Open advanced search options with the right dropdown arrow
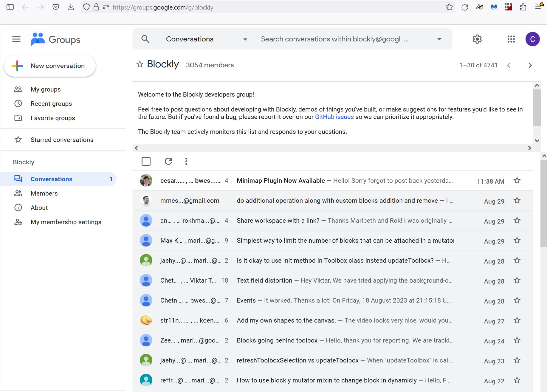547x392 pixels. coord(439,39)
